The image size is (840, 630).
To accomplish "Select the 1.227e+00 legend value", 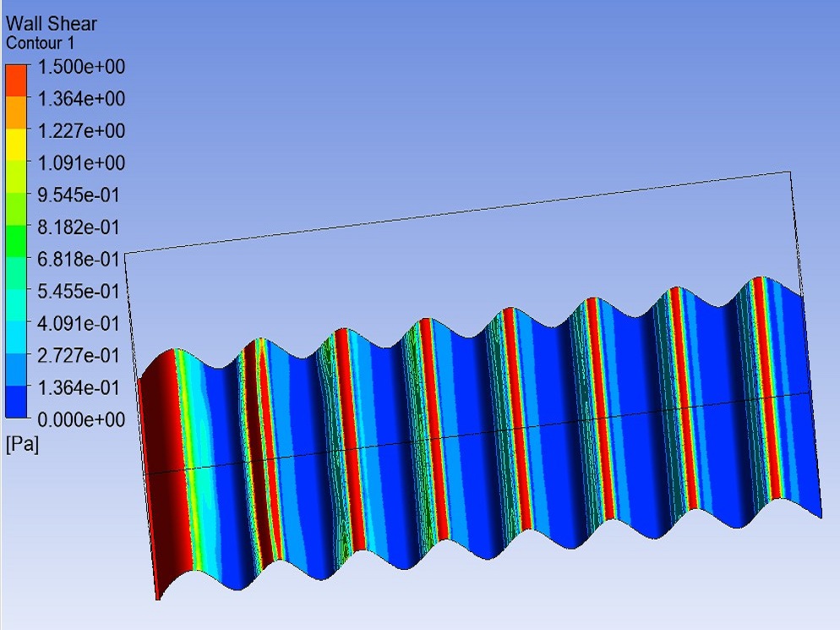I will pyautogui.click(x=81, y=131).
